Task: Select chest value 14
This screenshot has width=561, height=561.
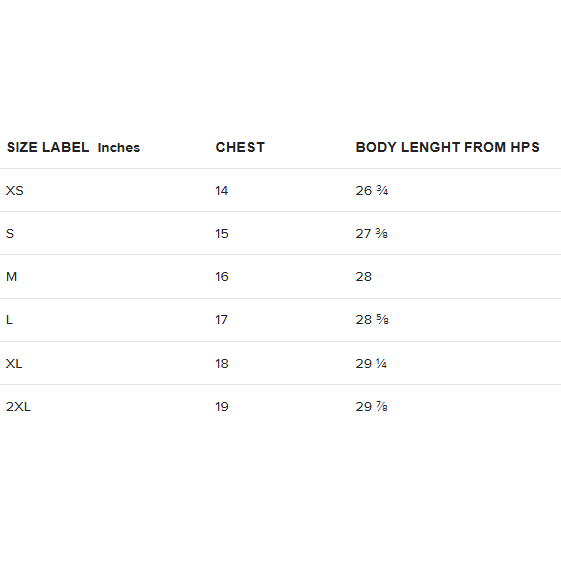Action: [x=221, y=191]
